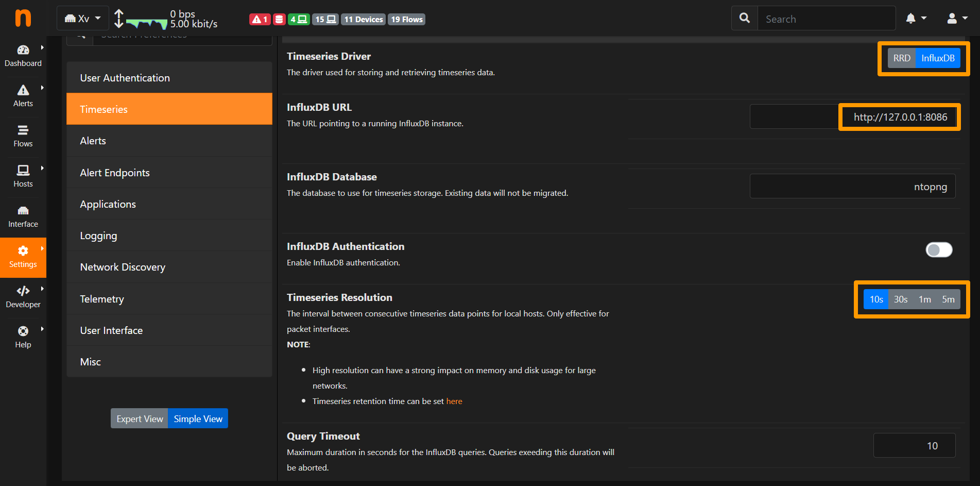Click the 19 Flows badge
This screenshot has width=980, height=486.
coord(407,20)
